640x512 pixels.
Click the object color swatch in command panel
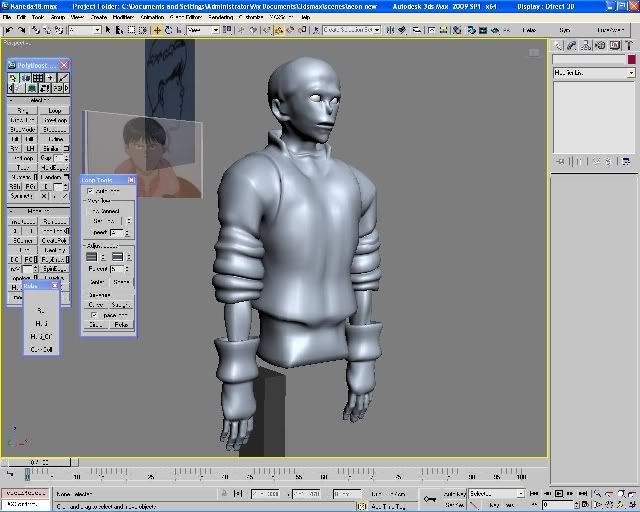(631, 60)
